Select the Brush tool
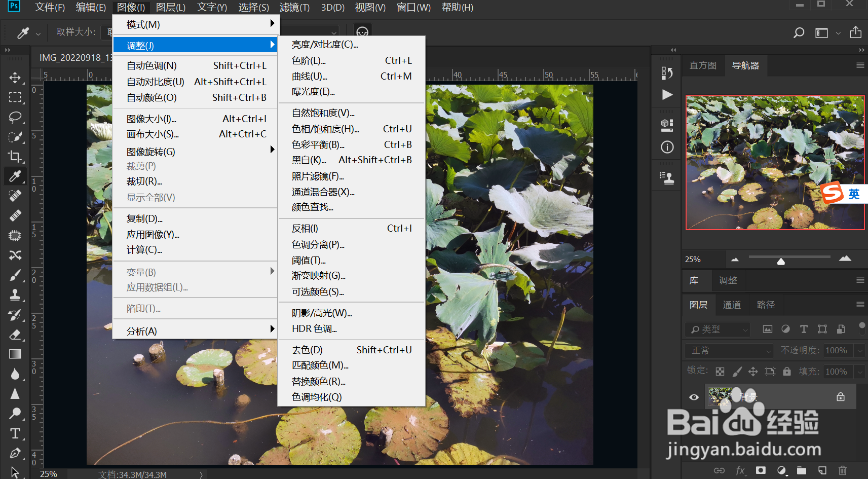This screenshot has height=479, width=868. coord(15,275)
